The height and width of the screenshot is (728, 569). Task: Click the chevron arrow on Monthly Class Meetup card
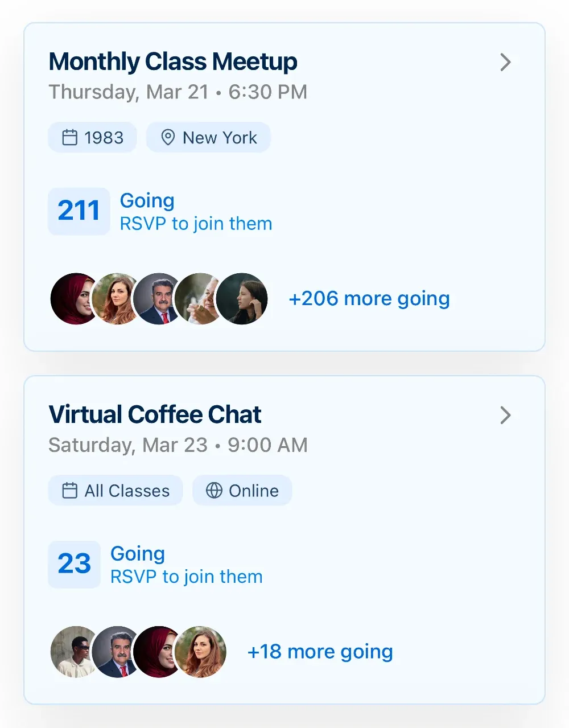(x=505, y=63)
